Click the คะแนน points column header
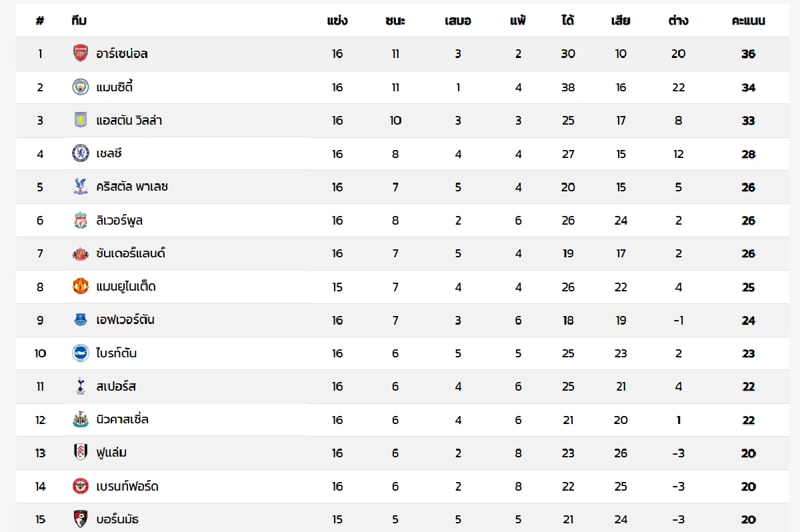This screenshot has height=532, width=800. click(748, 21)
